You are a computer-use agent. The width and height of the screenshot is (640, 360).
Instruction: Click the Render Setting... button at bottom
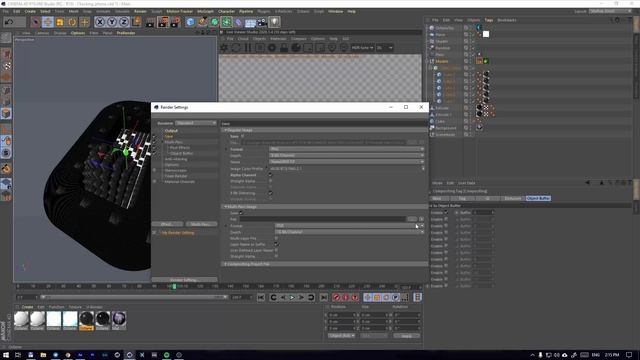(184, 280)
